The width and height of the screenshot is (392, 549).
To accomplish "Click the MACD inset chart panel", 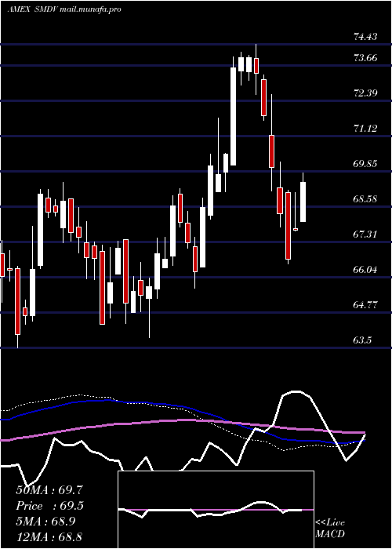I will (216, 510).
